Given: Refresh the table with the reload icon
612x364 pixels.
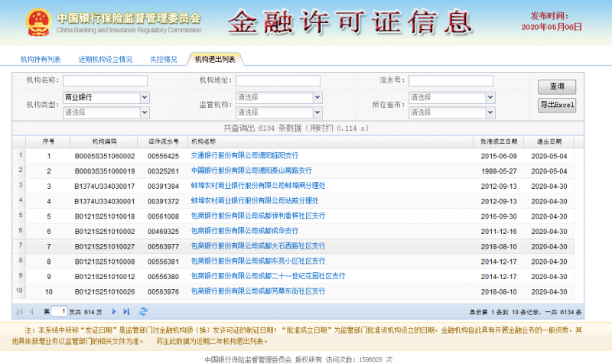Looking at the screenshot, I should click(x=143, y=311).
